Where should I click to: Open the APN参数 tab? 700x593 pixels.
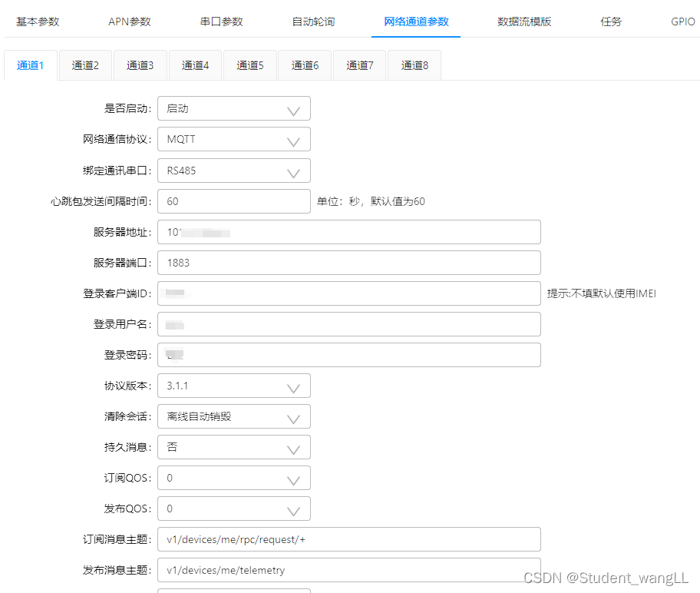129,22
